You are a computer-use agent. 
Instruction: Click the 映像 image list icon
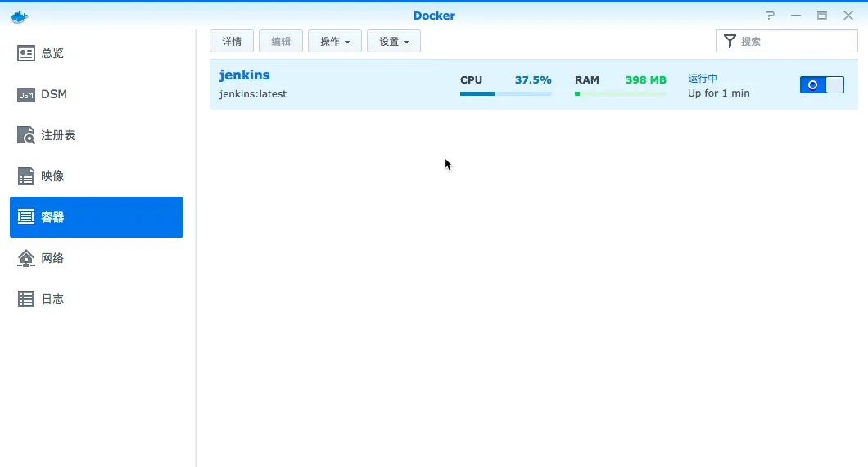26,176
